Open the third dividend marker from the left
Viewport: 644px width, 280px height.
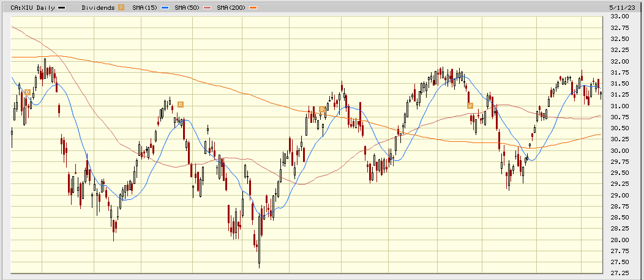[322, 109]
